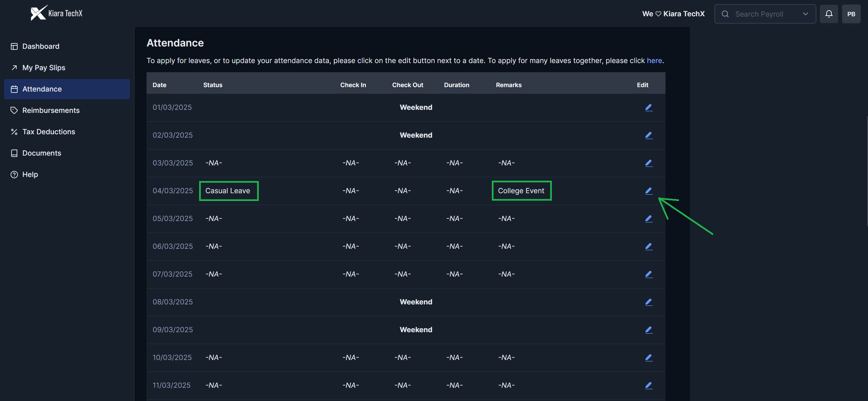Click the notification bell icon
The width and height of the screenshot is (868, 401).
829,14
